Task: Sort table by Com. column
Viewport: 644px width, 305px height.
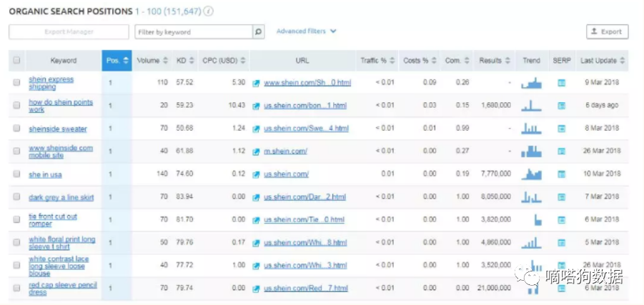Action: [457, 61]
